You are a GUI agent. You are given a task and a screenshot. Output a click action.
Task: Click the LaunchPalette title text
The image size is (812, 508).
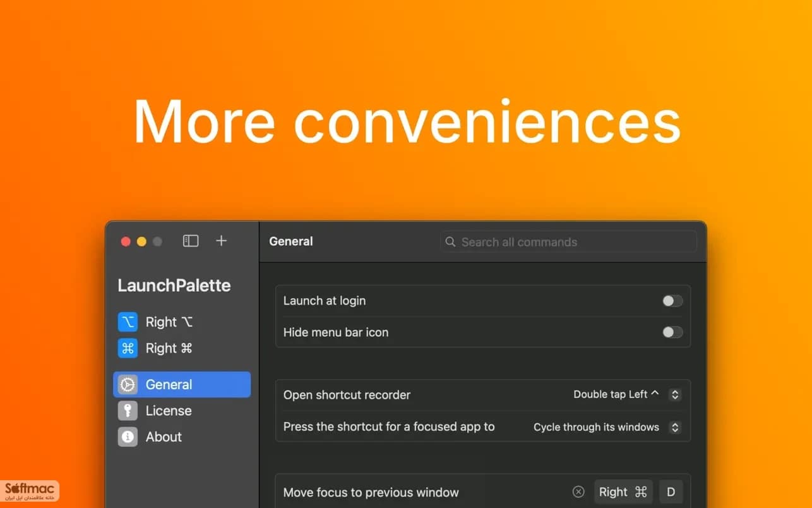pos(174,286)
